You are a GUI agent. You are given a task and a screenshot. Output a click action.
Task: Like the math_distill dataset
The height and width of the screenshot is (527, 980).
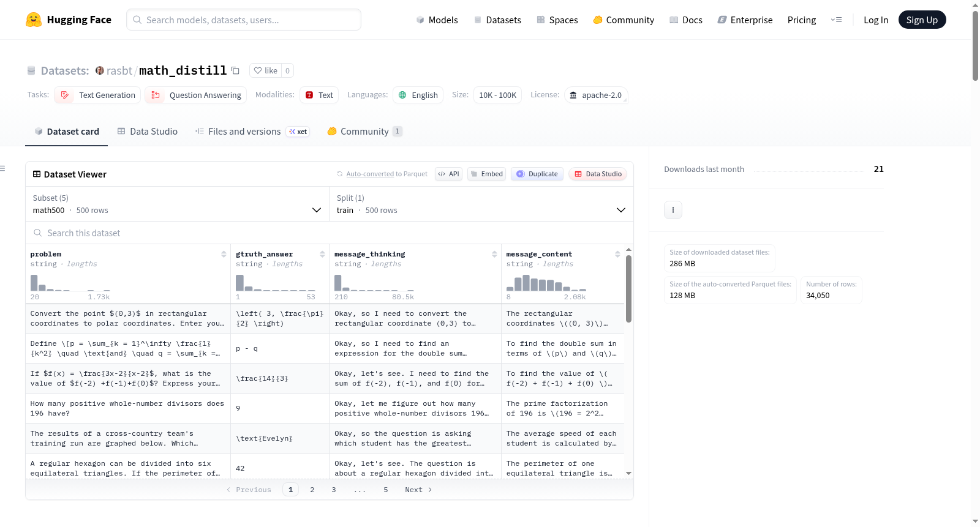coord(266,70)
